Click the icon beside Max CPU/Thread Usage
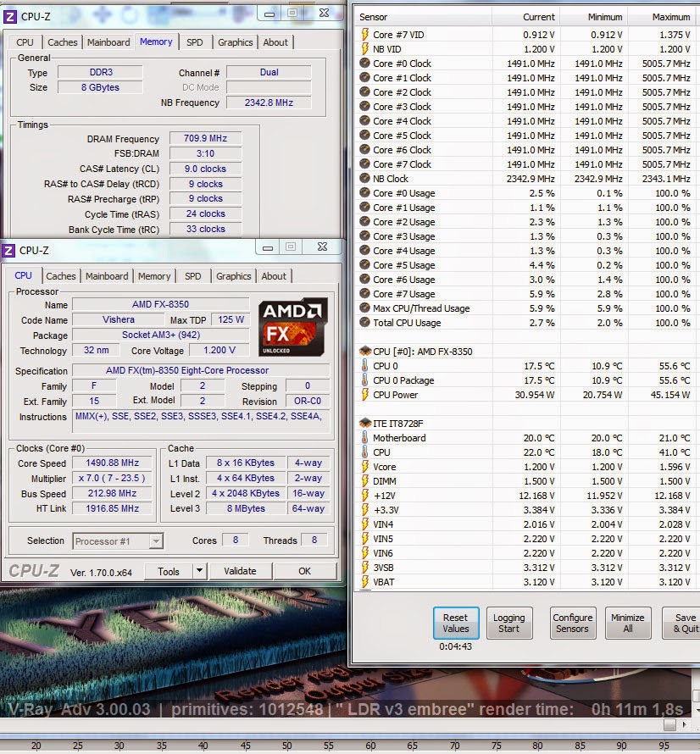This screenshot has height=754, width=700. coord(364,308)
